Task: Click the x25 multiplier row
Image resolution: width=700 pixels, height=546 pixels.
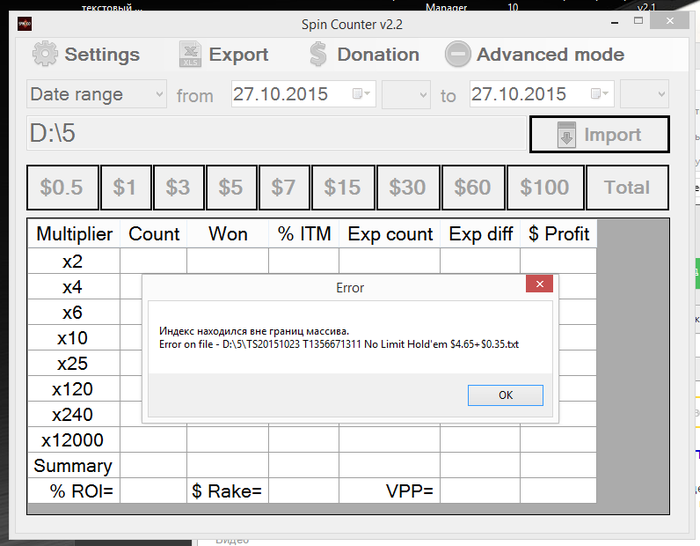Action: coord(72,363)
